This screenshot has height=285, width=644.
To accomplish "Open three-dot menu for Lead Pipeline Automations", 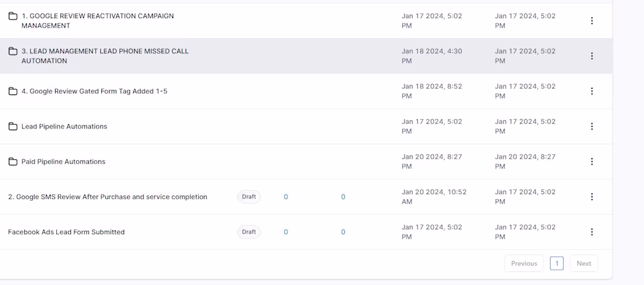I will pos(592,127).
